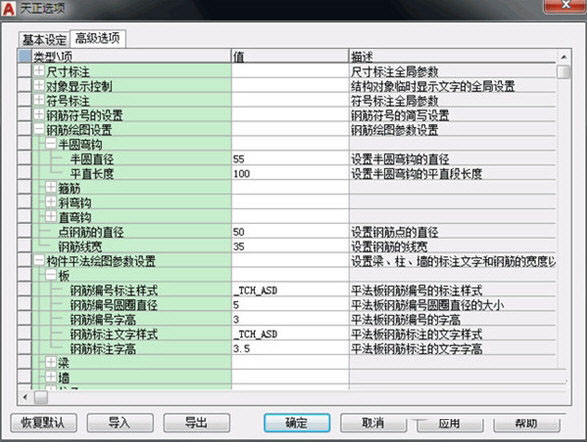Click the horizontal scrollbar left arrow

click(x=25, y=397)
